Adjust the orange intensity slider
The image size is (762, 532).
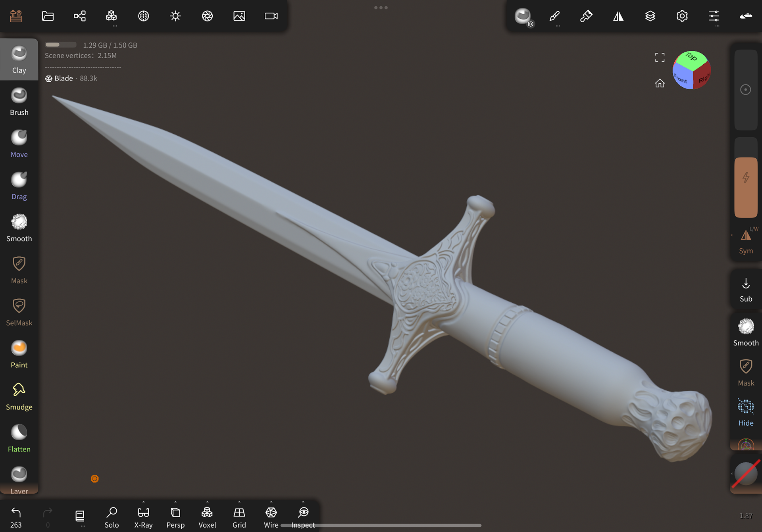[746, 187]
